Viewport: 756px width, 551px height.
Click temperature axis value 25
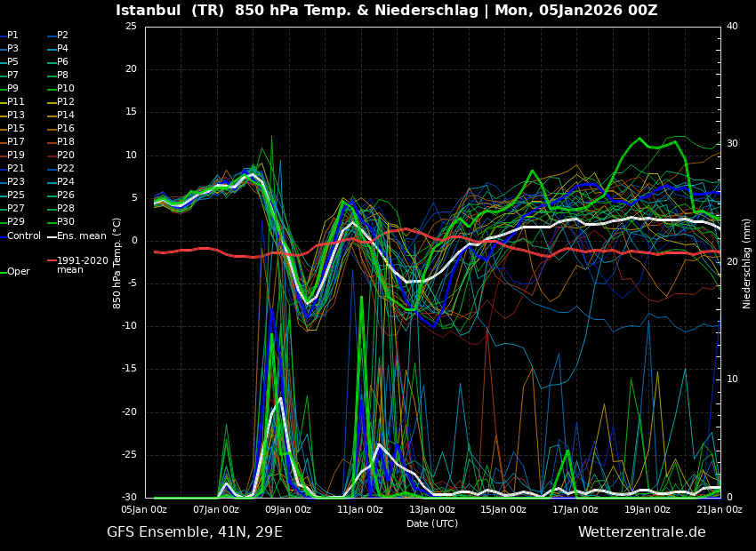[x=131, y=27]
